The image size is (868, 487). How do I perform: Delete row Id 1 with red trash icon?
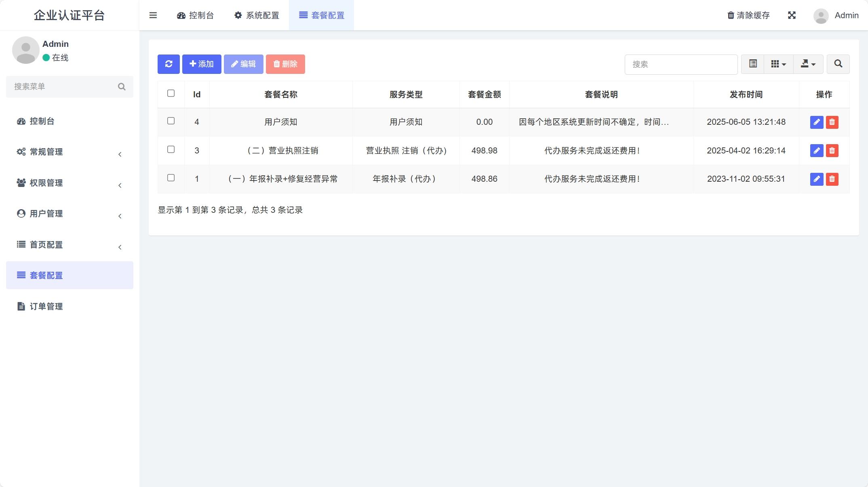(x=832, y=179)
